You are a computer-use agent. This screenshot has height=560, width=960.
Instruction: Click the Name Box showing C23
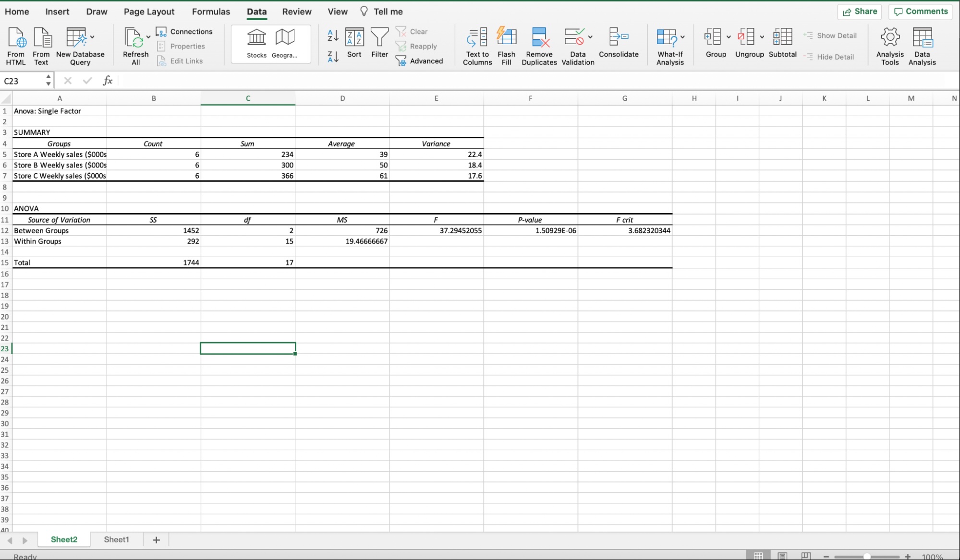pos(24,81)
